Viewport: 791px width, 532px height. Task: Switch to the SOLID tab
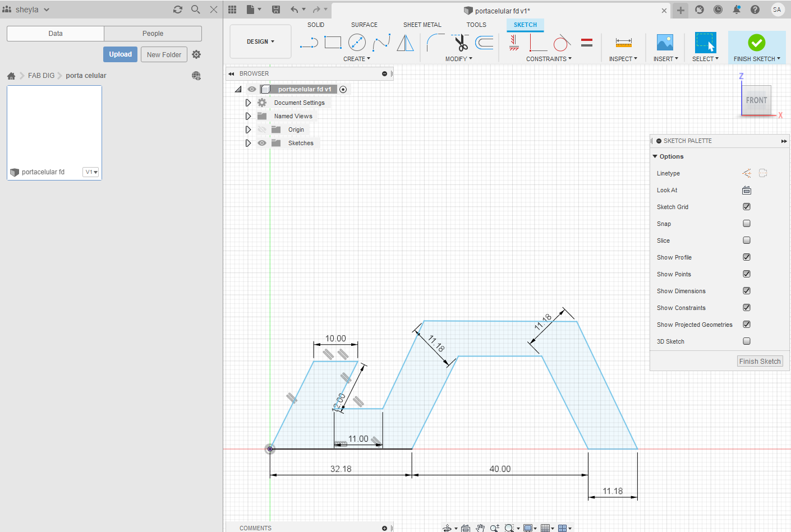[x=316, y=25]
